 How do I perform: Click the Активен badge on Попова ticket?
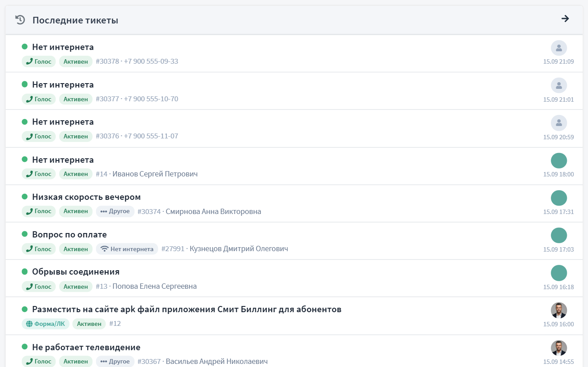click(x=76, y=287)
